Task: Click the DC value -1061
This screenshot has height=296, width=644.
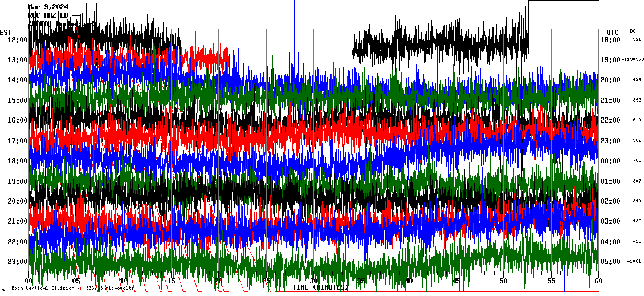Action: pyautogui.click(x=635, y=262)
